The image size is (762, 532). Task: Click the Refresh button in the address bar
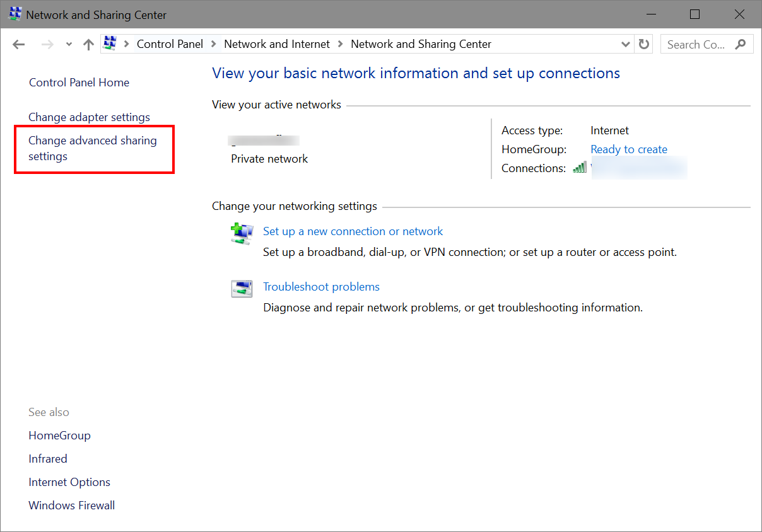pos(643,44)
